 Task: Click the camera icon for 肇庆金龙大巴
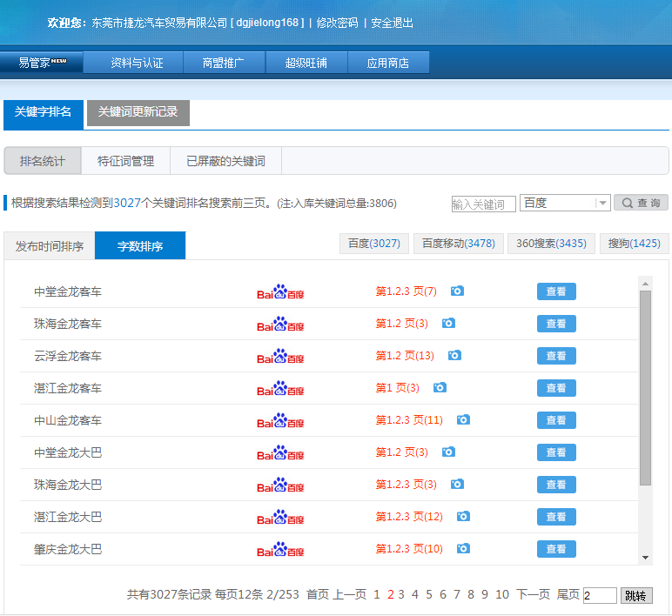pyautogui.click(x=463, y=548)
